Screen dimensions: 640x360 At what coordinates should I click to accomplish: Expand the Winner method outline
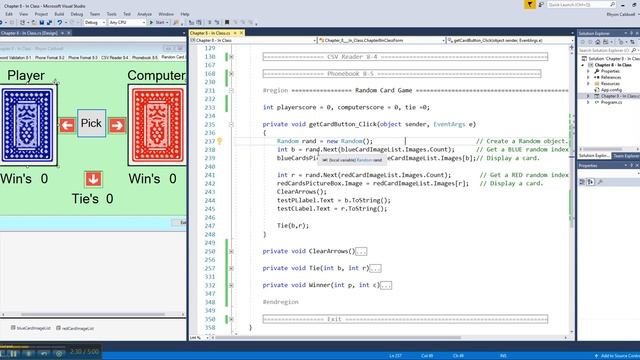[x=231, y=285]
